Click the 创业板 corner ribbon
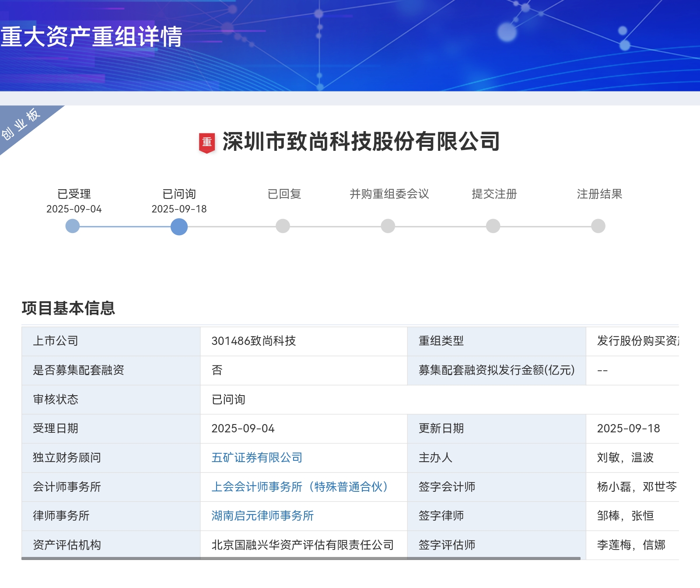700x588 pixels. point(22,124)
